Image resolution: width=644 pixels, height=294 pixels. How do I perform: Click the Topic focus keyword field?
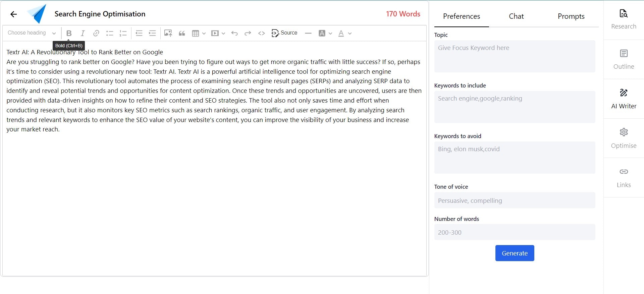pos(515,56)
